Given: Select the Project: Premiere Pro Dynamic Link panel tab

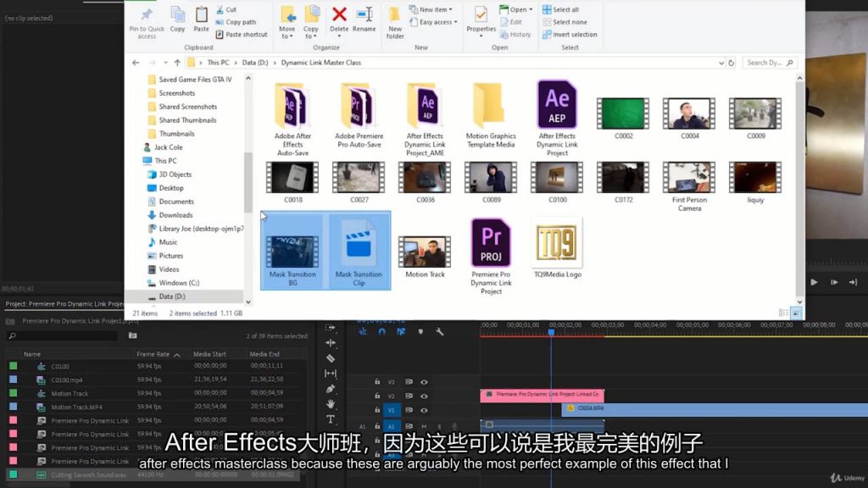Looking at the screenshot, I should click(x=64, y=304).
